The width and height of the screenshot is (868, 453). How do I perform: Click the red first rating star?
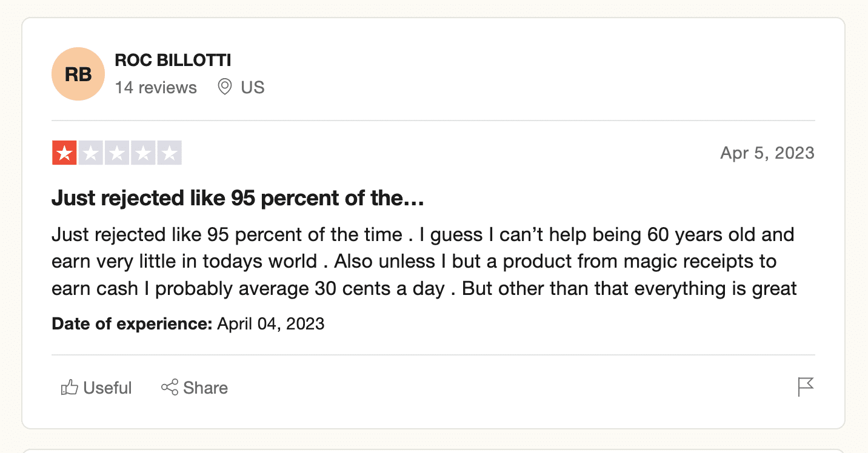[64, 153]
